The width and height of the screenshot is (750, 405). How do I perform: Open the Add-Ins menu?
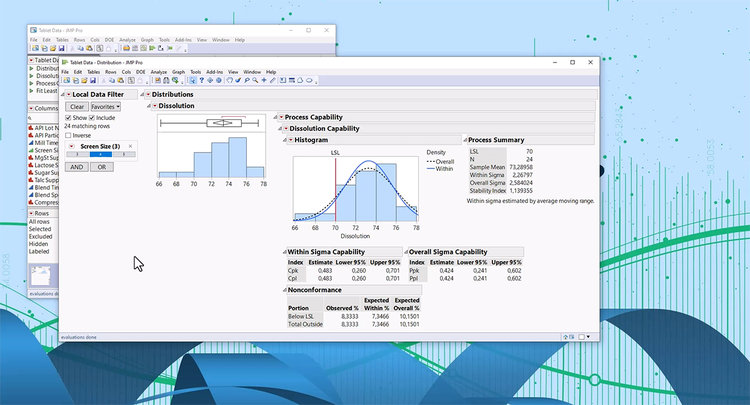click(x=214, y=72)
